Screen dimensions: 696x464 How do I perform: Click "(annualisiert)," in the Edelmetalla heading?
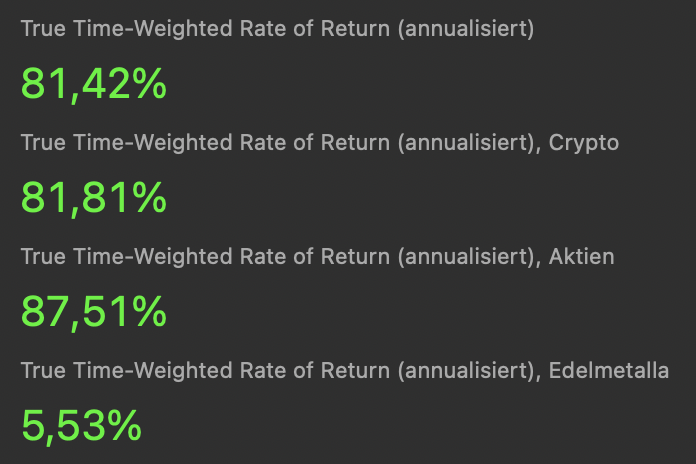click(x=468, y=371)
